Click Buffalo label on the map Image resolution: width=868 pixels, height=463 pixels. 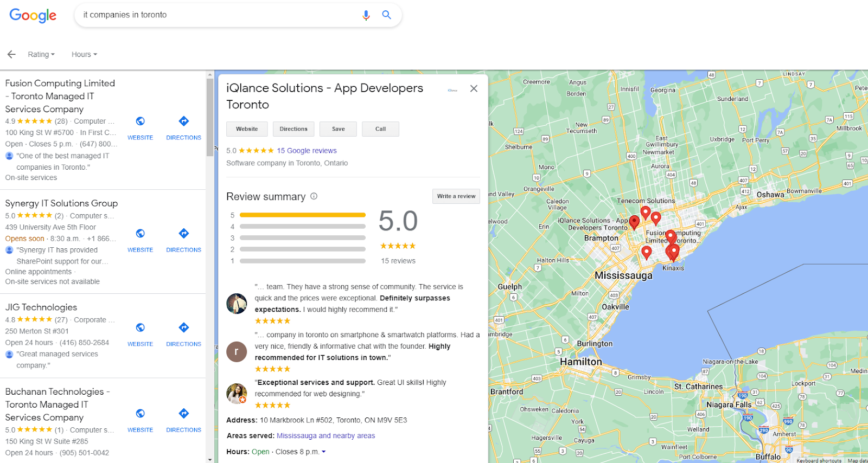coord(768,457)
